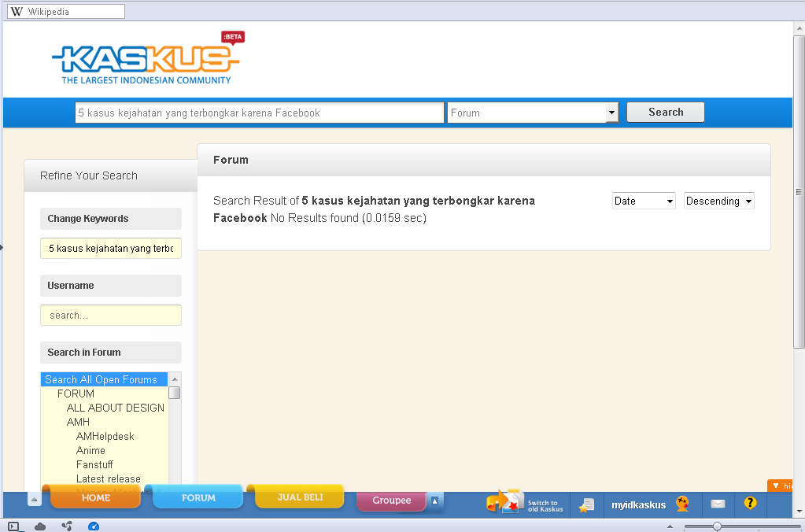Collapse bottom bar with small arrow button
The width and height of the screenshot is (805, 532).
tap(35, 499)
